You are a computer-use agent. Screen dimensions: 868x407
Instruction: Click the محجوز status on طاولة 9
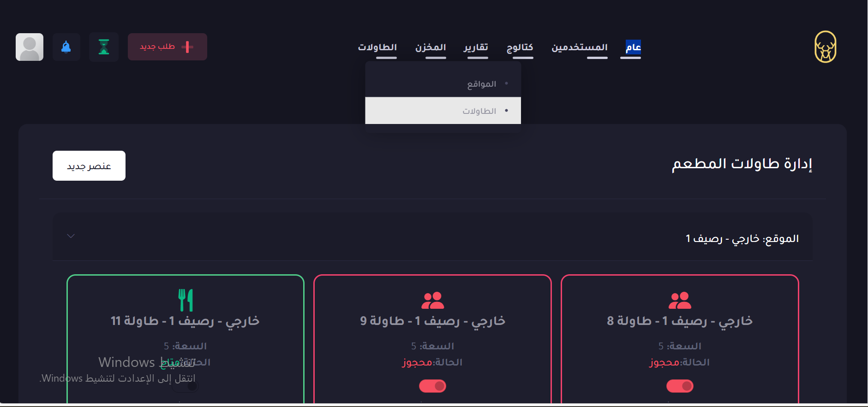pos(417,362)
